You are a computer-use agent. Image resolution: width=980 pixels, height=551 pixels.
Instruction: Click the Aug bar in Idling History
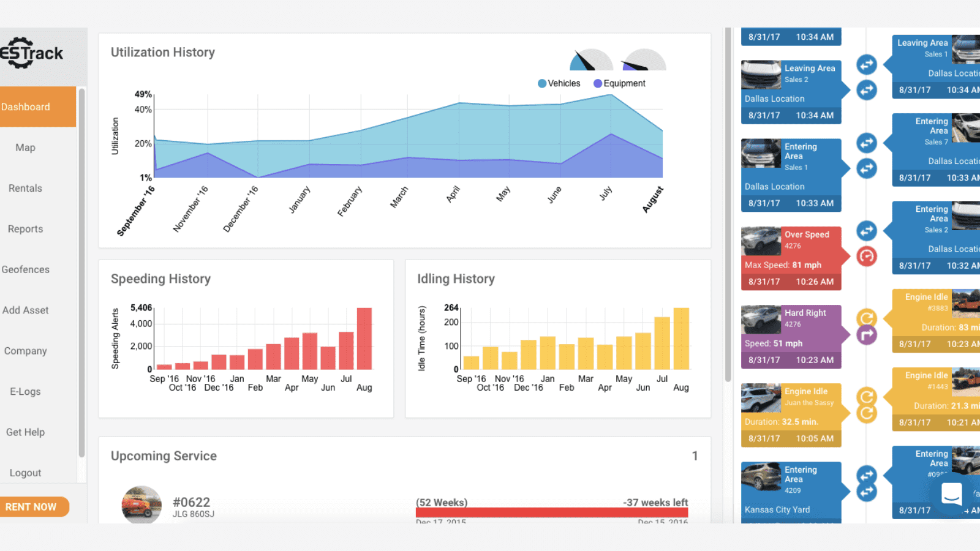[681, 339]
